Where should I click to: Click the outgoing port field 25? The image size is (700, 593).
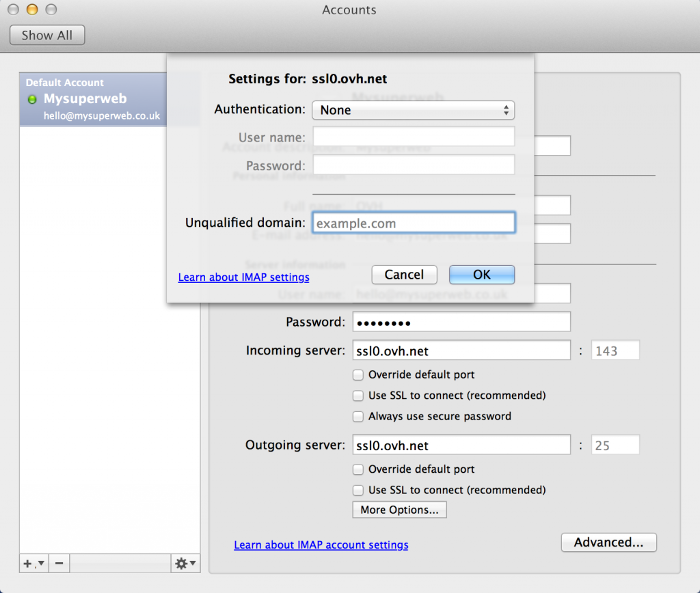coord(615,445)
